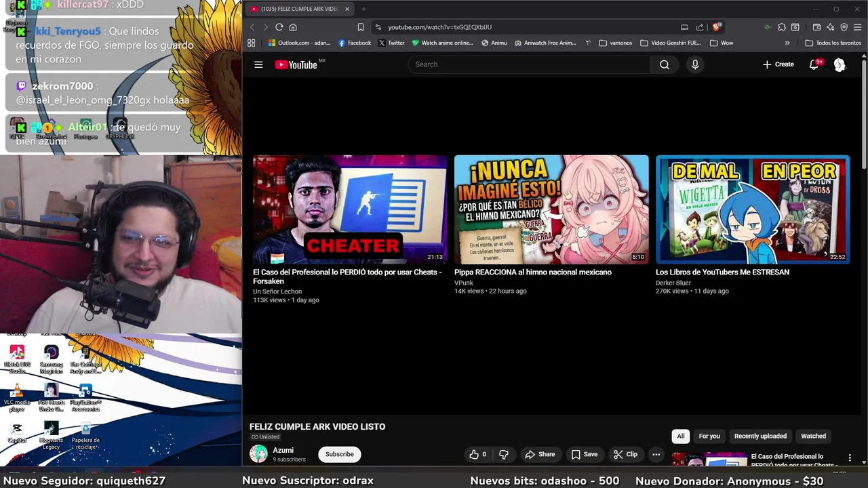Open TikTok LIVE Studio desktop shortcut
Image resolution: width=868 pixels, height=488 pixels.
pos(17,360)
